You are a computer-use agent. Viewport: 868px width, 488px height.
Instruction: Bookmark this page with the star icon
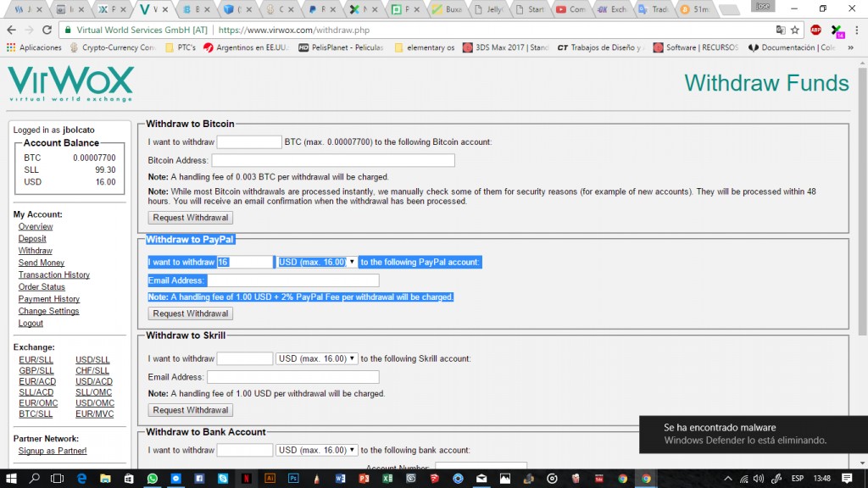795,29
